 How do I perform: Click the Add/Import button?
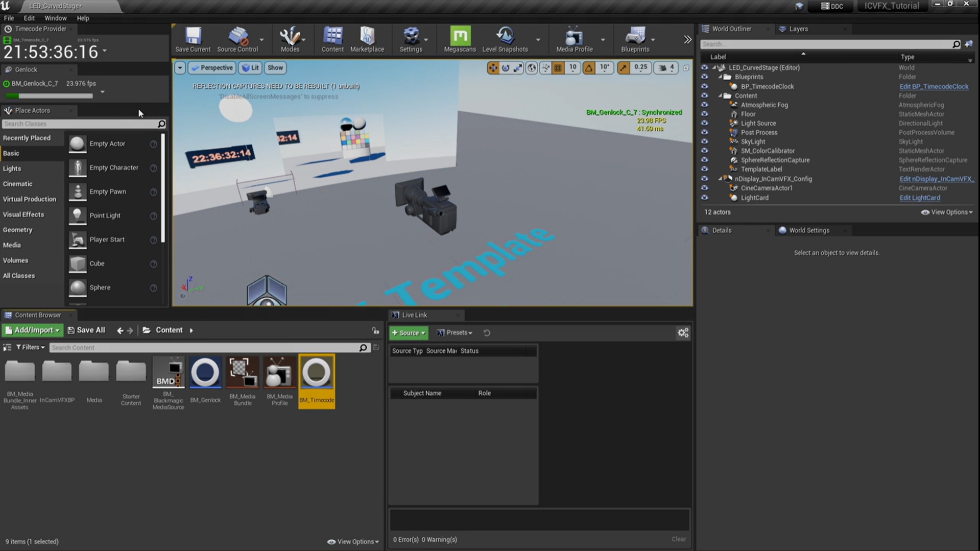(33, 330)
